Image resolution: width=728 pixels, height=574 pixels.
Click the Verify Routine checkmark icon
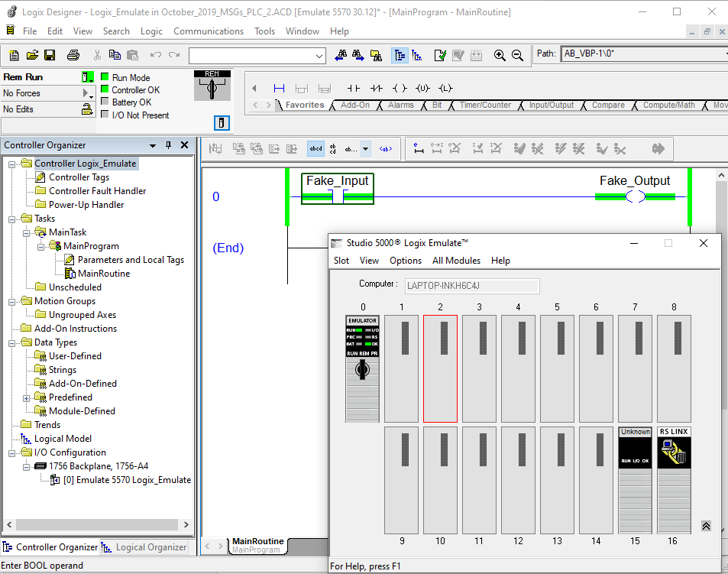pyautogui.click(x=440, y=55)
